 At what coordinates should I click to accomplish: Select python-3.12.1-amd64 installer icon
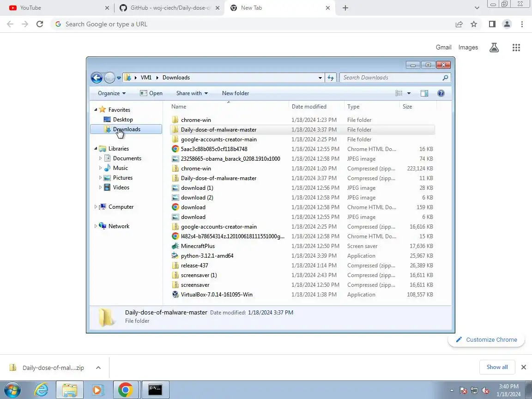pyautogui.click(x=175, y=256)
